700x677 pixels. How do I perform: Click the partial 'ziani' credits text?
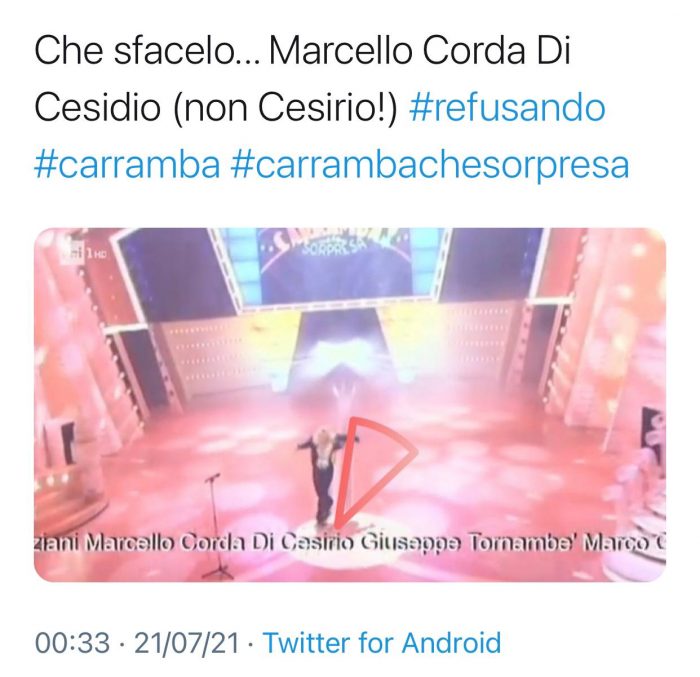tap(57, 542)
